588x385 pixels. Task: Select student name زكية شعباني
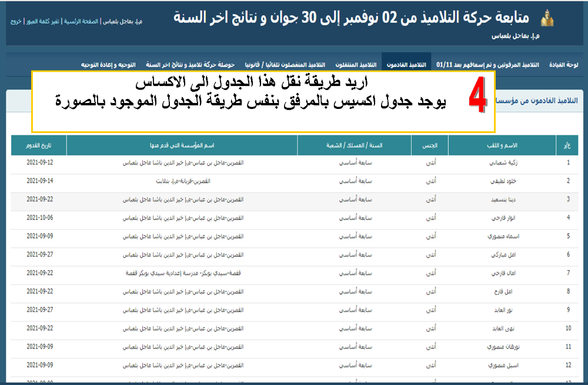(503, 162)
